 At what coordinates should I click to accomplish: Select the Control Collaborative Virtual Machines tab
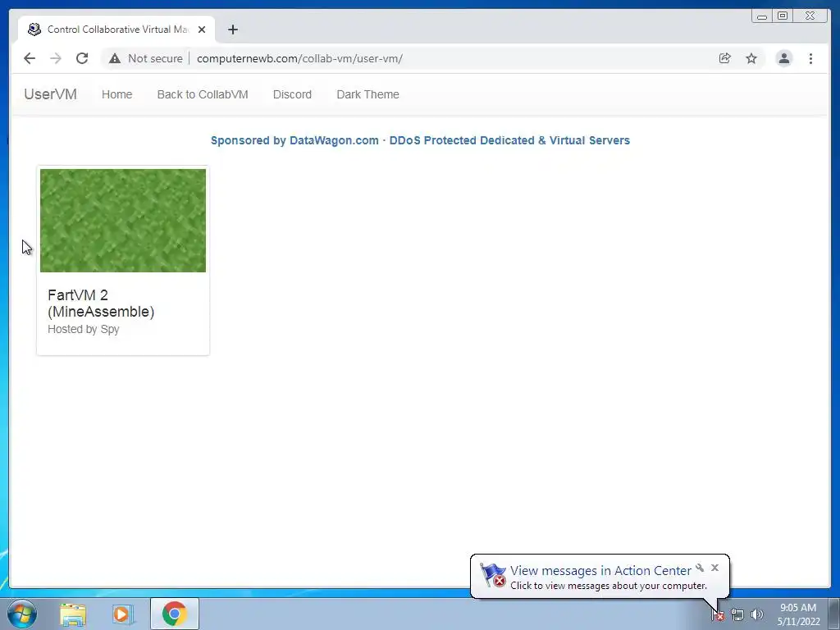click(116, 30)
